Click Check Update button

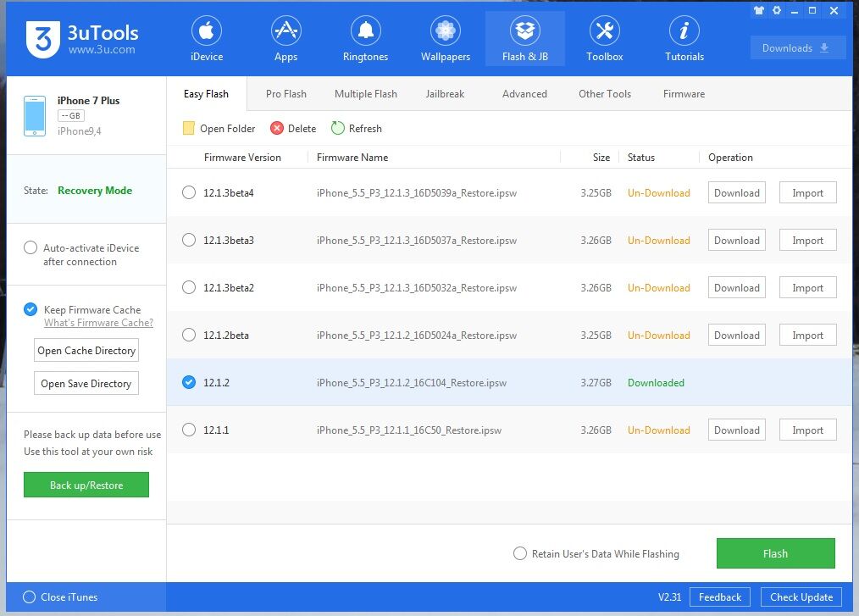coord(801,597)
